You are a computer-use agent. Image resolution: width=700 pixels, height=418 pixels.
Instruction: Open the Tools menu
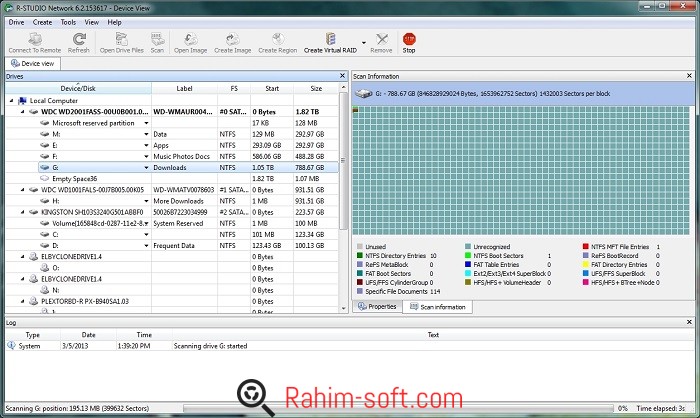(x=68, y=21)
